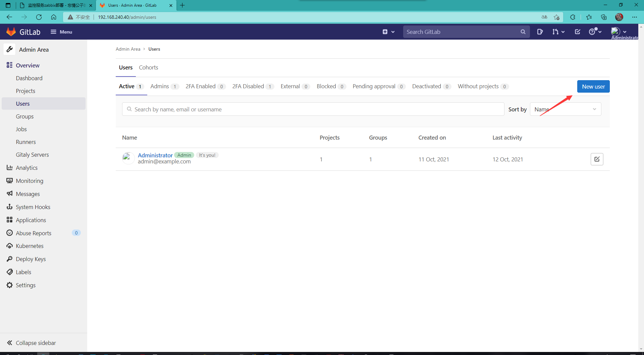This screenshot has height=355, width=644.
Task: Expand the Sort by Name dropdown
Action: tap(565, 109)
